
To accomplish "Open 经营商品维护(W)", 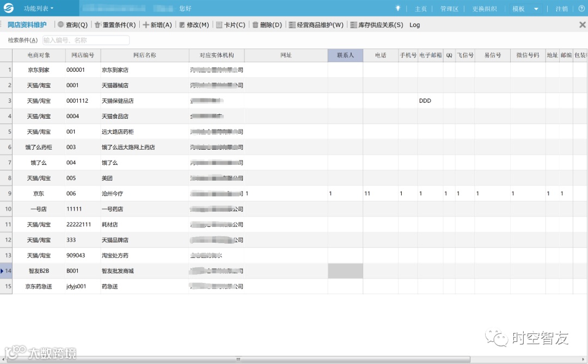I will coord(316,24).
